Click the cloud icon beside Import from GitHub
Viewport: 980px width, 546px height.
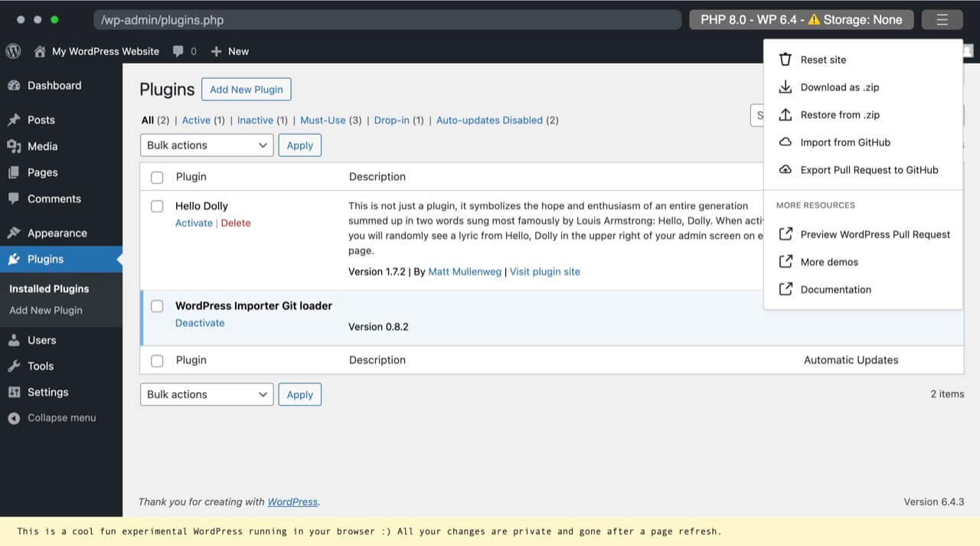[785, 142]
